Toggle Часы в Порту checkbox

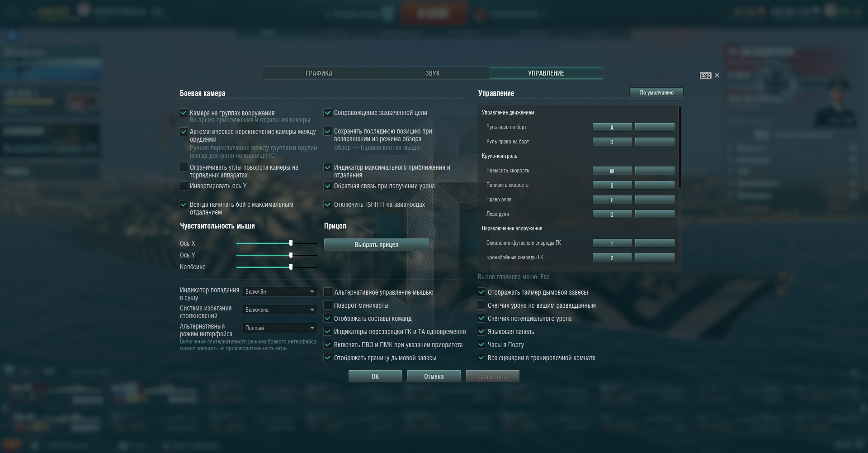click(481, 345)
